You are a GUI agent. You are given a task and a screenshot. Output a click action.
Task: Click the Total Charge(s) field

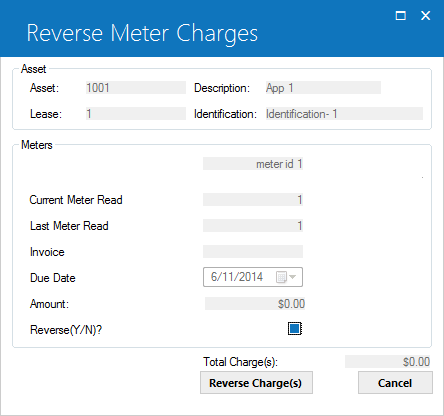click(x=387, y=362)
